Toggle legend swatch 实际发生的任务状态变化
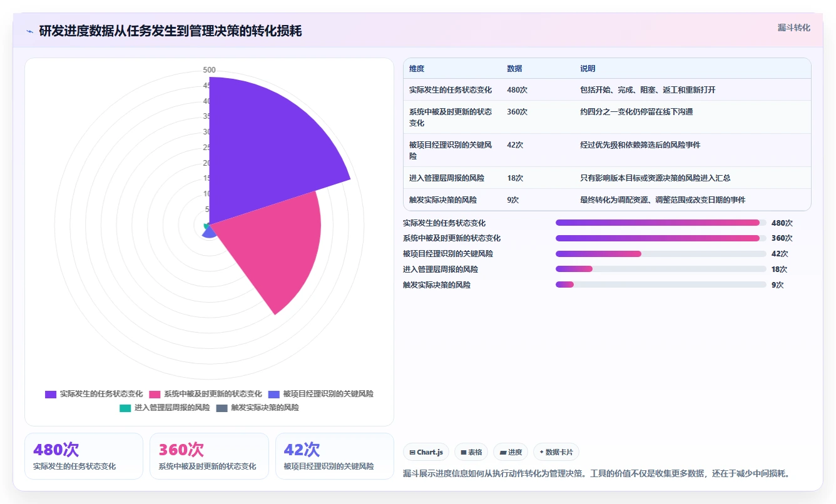Viewport: 836px width, 504px height. pos(51,394)
